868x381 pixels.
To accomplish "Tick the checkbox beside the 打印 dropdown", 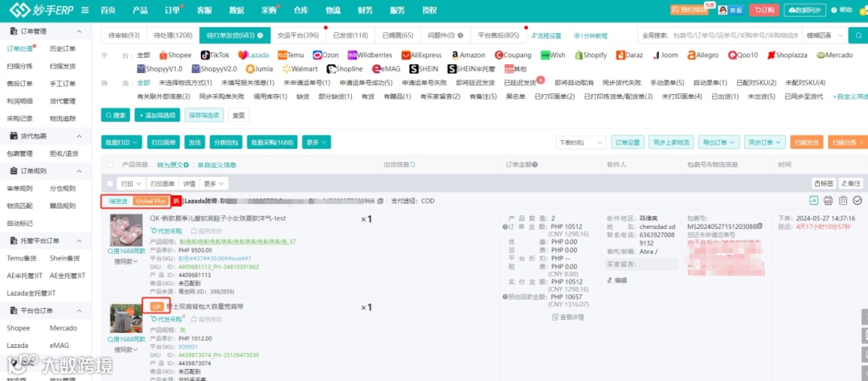I will (x=110, y=183).
